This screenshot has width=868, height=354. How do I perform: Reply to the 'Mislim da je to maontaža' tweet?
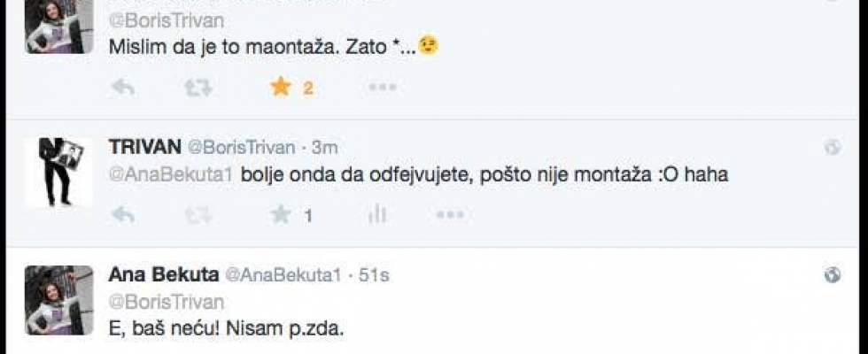point(122,88)
